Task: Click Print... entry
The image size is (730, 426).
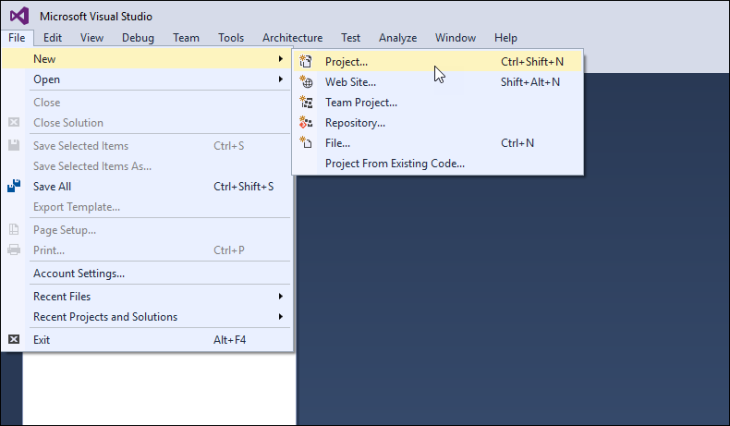Action: (147, 250)
